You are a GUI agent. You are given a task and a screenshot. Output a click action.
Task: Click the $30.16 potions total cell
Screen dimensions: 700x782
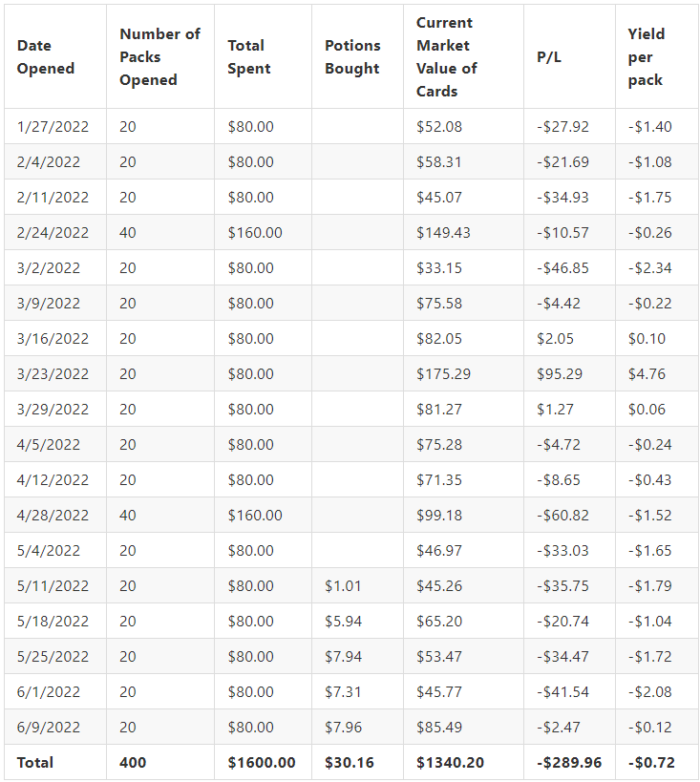(x=357, y=763)
